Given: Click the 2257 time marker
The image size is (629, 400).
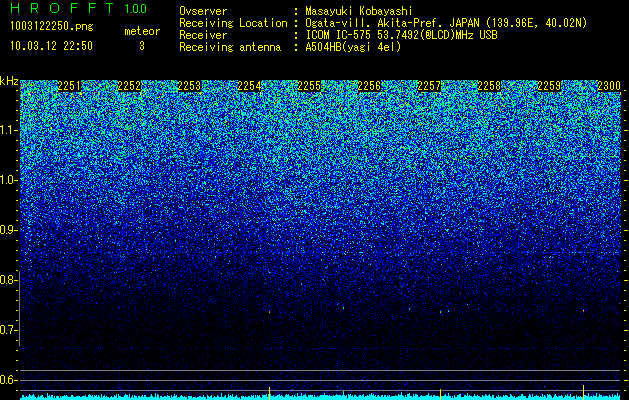Looking at the screenshot, I should point(429,86).
